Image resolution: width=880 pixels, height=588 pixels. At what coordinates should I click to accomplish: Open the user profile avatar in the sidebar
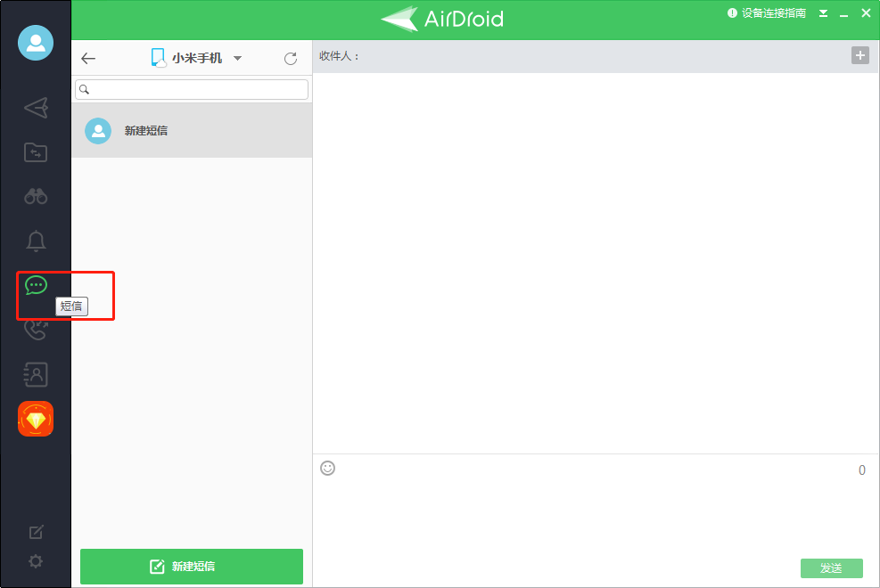tap(36, 43)
